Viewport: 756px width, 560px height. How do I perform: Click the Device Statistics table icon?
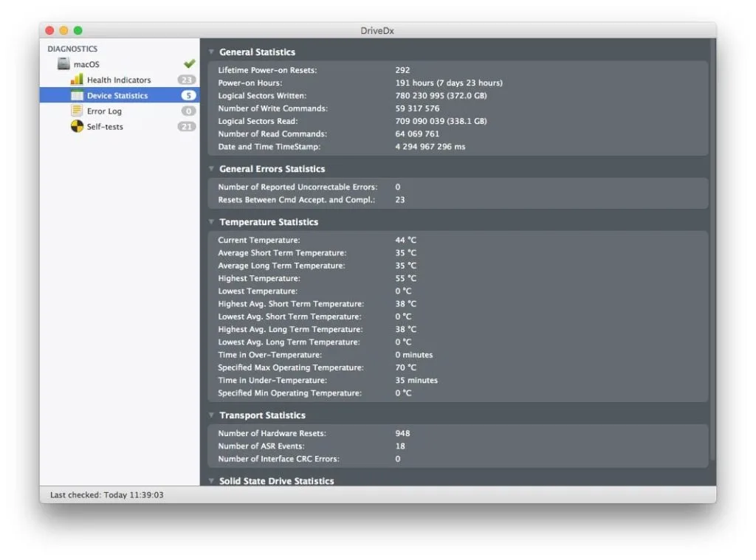[x=77, y=95]
